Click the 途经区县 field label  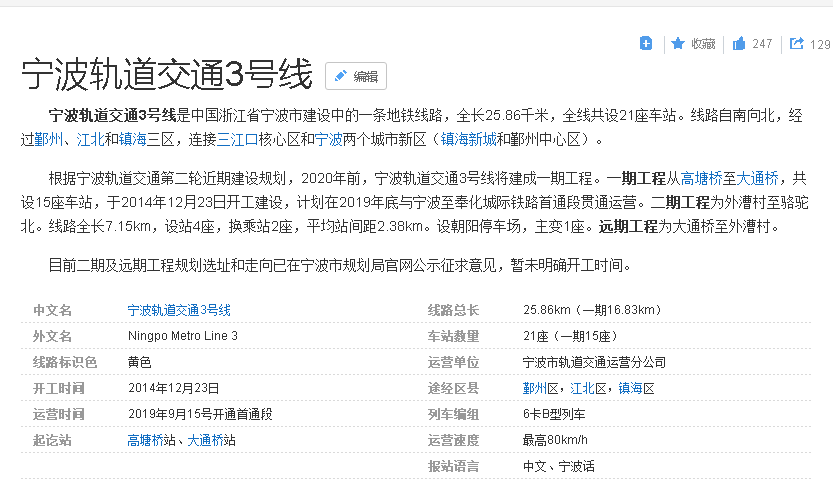453,388
